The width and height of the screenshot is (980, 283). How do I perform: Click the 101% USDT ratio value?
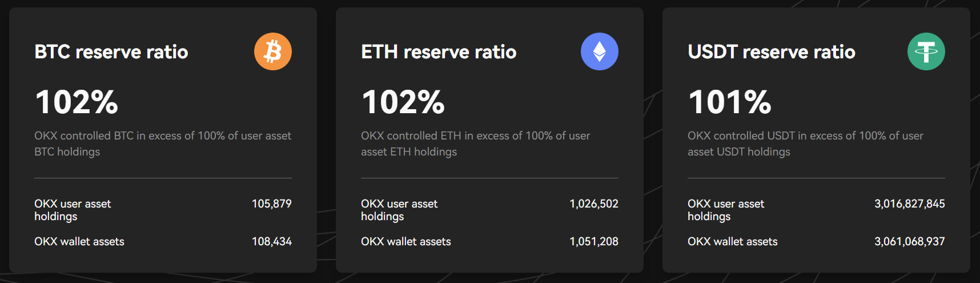730,102
